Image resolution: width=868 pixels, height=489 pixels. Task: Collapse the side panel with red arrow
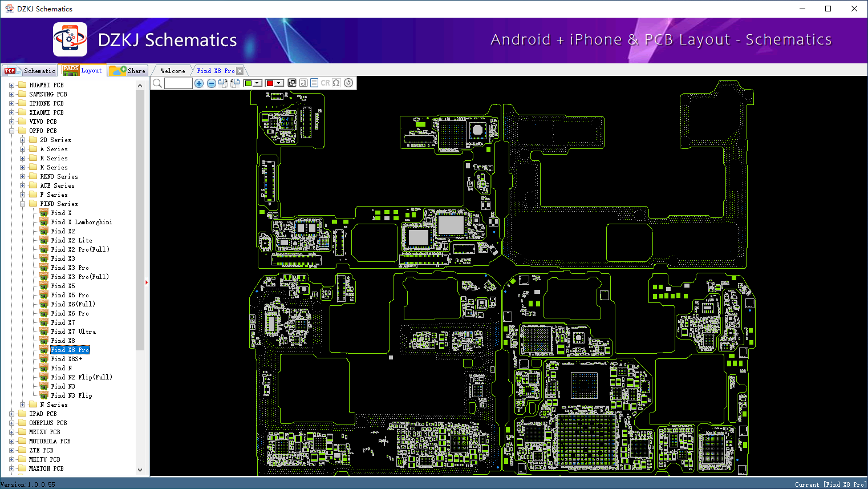pos(147,282)
